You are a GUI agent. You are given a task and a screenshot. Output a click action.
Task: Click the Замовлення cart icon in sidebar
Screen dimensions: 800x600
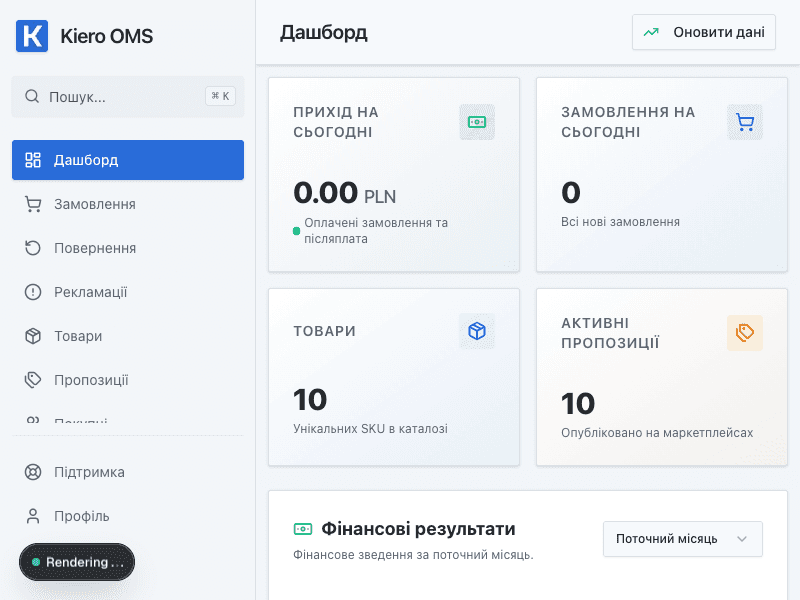click(x=33, y=204)
